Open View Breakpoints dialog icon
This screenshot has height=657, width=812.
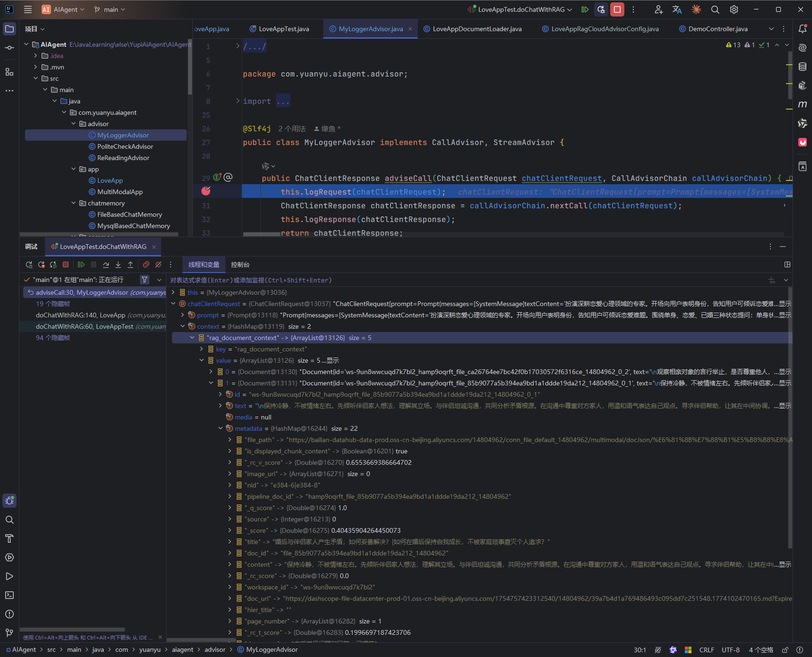pos(146,265)
